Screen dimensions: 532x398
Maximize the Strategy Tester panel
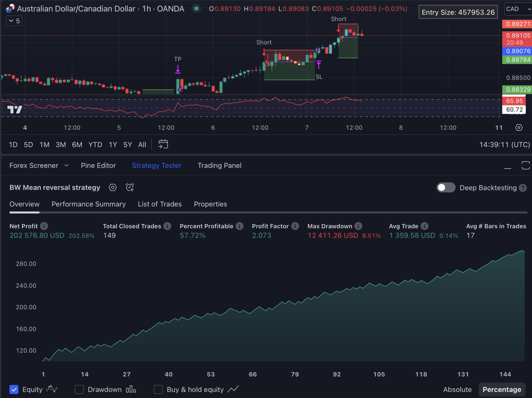(x=525, y=166)
